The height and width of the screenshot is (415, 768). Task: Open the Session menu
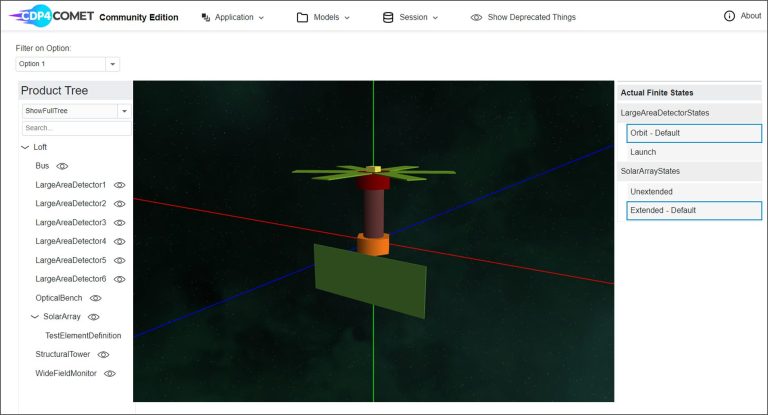click(x=411, y=17)
